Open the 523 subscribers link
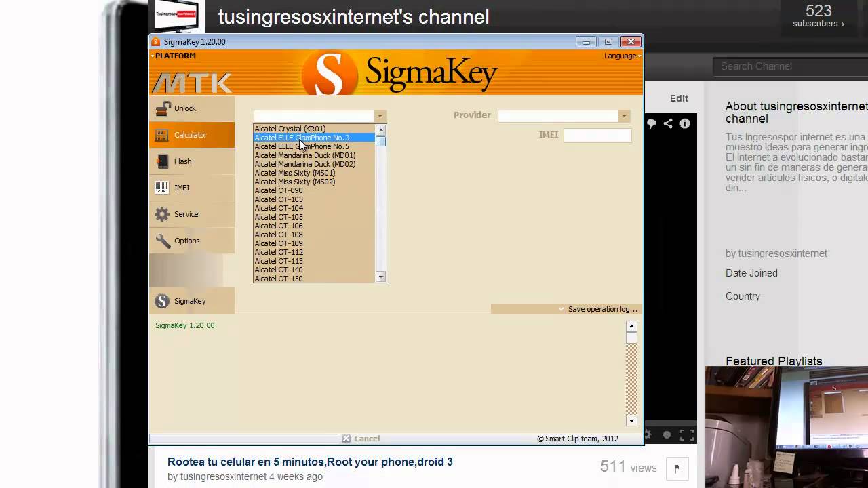This screenshot has height=488, width=868. coord(818,16)
